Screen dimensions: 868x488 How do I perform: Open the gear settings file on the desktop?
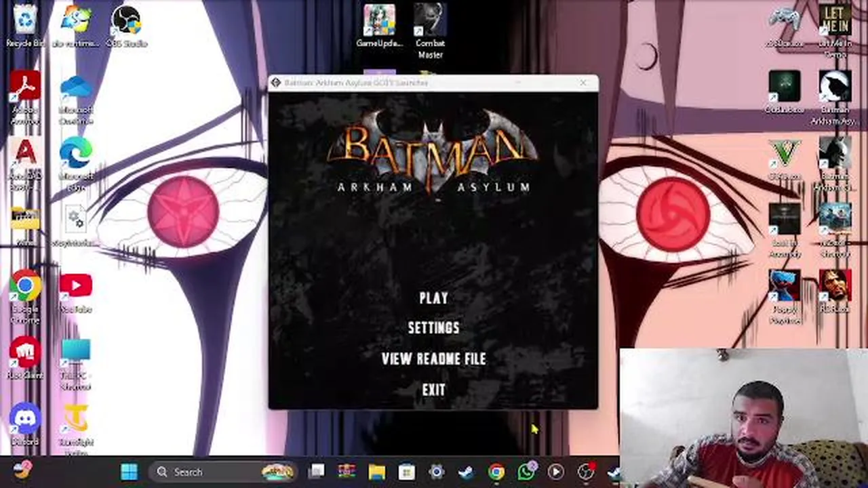pos(76,226)
